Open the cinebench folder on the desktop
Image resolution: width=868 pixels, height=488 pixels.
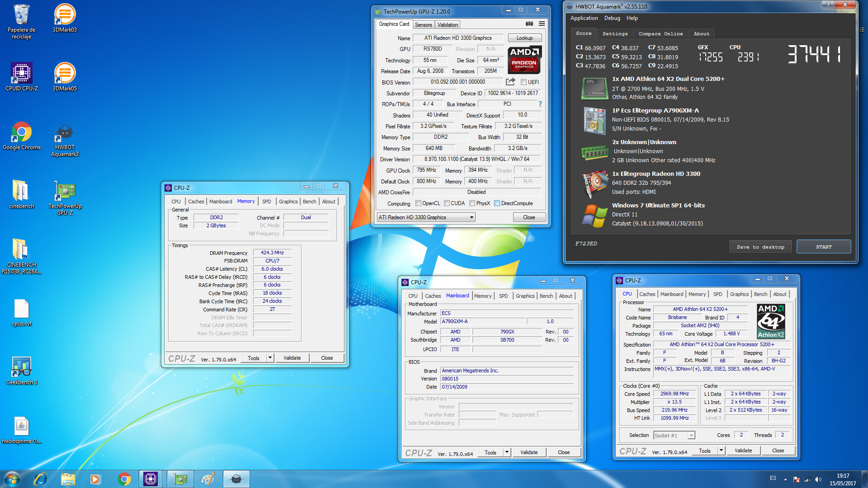21,194
